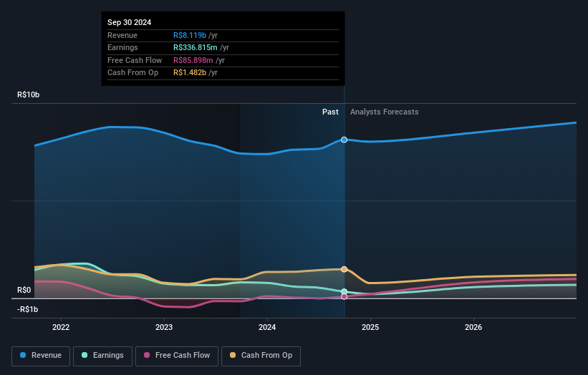Viewport: 588px width, 375px height.
Task: Click the Analysts Forecasts label
Action: pos(385,112)
